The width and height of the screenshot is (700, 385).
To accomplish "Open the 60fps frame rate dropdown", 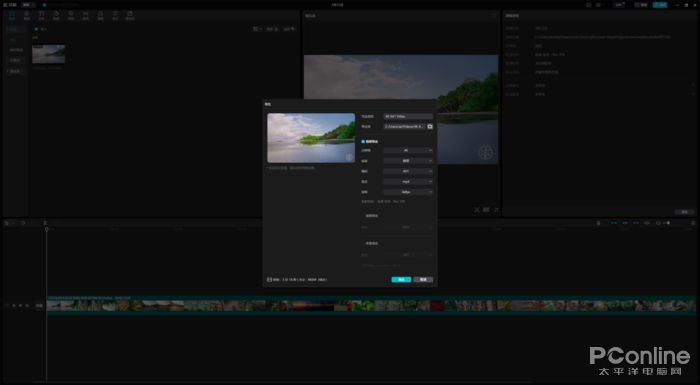I will pos(408,192).
